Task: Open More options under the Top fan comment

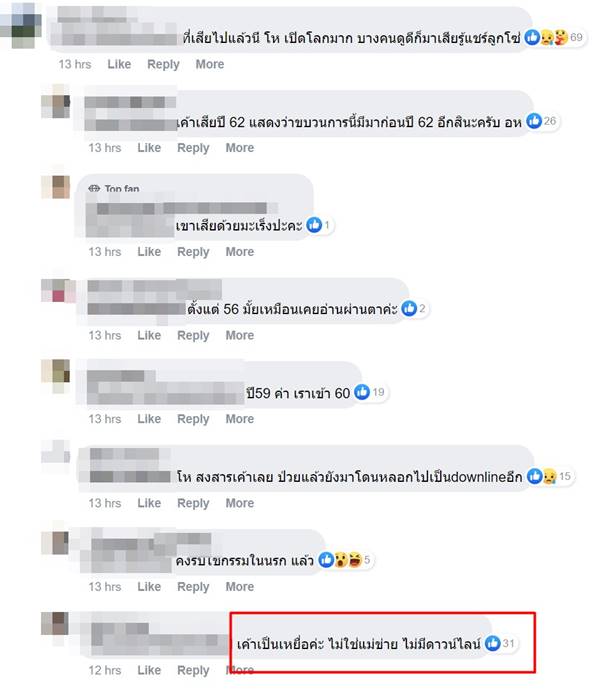Action: [x=240, y=252]
